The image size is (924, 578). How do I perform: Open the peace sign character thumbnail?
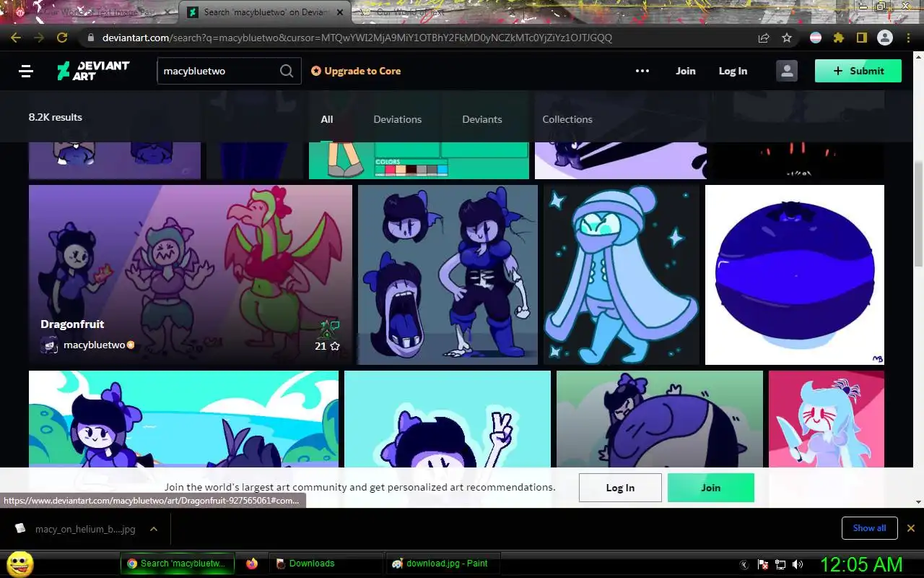pos(448,419)
